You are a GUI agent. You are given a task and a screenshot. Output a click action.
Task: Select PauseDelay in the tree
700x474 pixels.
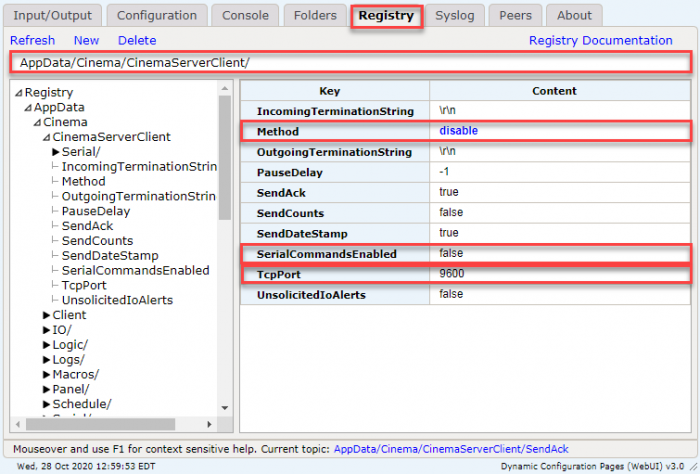[96, 211]
